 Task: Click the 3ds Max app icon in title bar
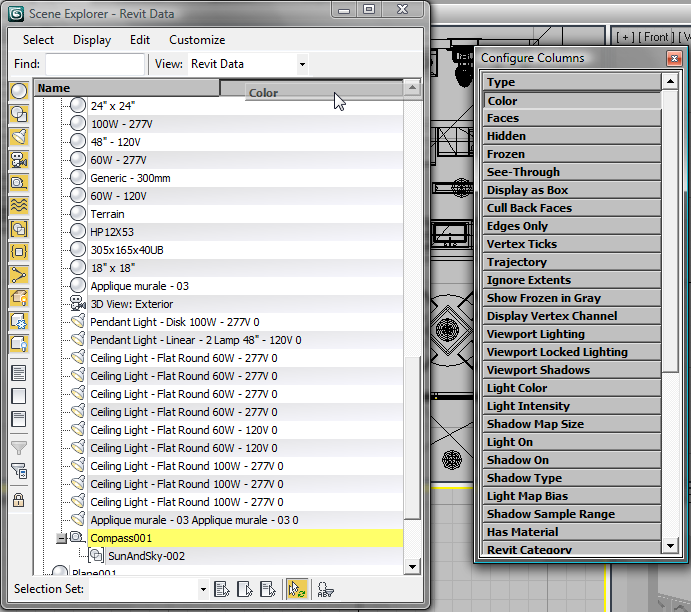[16, 14]
